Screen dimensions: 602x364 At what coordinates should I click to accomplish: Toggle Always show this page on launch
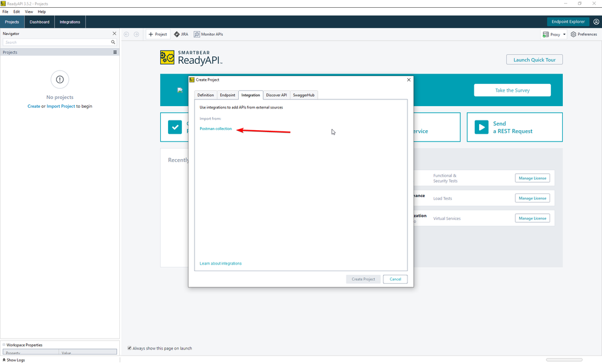click(130, 348)
